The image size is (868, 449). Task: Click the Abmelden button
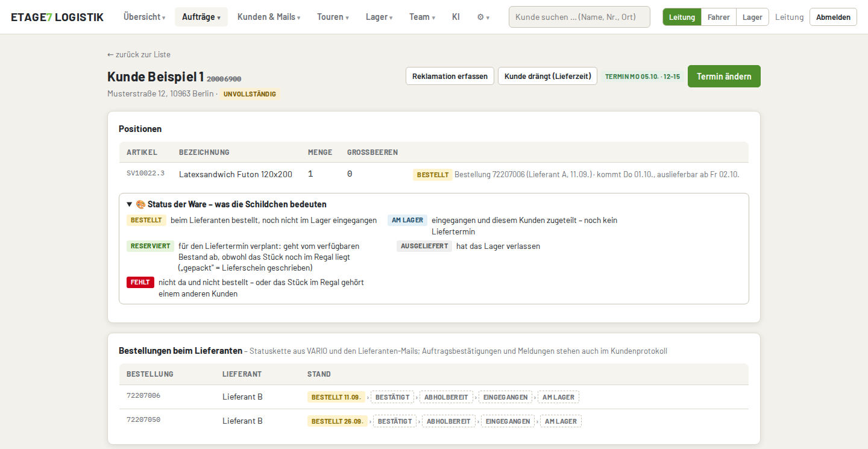(833, 17)
